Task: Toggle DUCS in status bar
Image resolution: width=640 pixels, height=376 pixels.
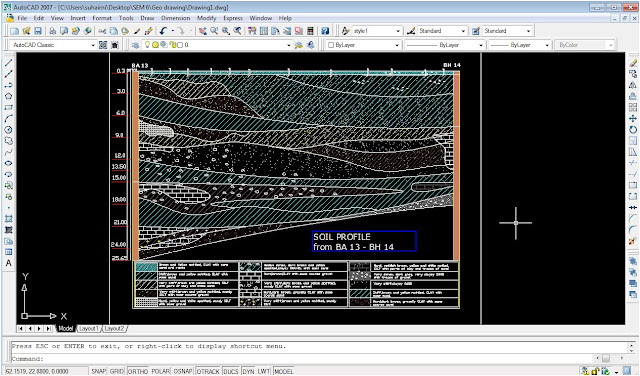Action: tap(231, 371)
